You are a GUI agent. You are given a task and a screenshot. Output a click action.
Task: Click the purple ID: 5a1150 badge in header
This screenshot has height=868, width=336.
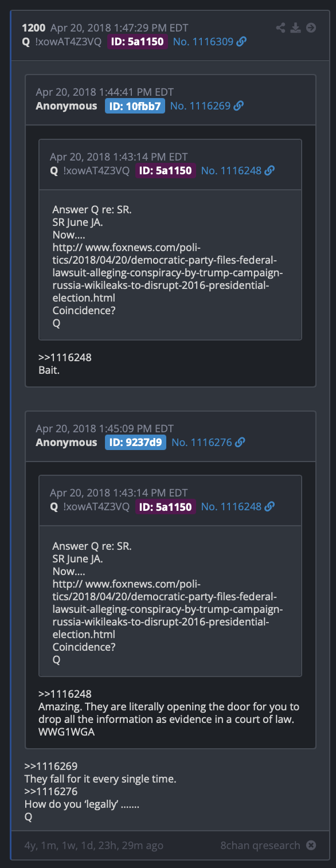click(138, 41)
